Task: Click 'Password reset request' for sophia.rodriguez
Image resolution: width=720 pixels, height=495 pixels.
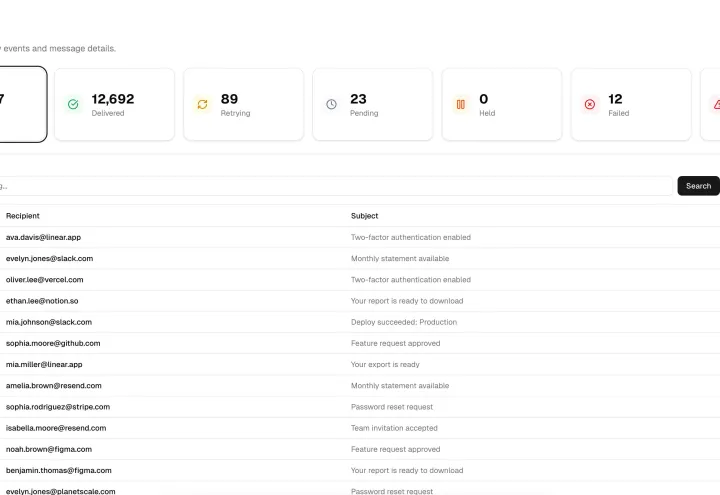Action: (x=392, y=407)
